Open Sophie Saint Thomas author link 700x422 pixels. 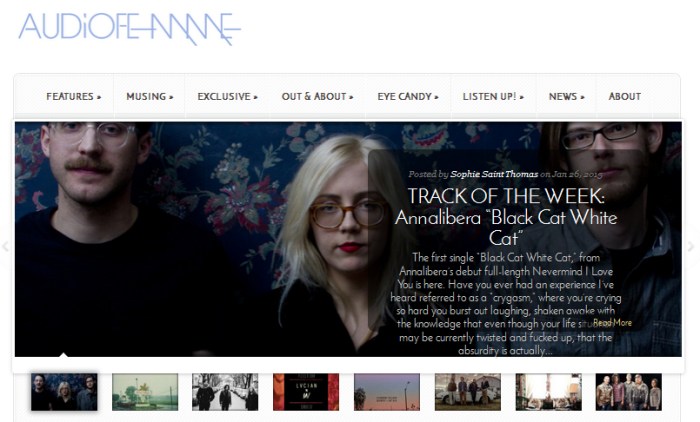pos(494,174)
